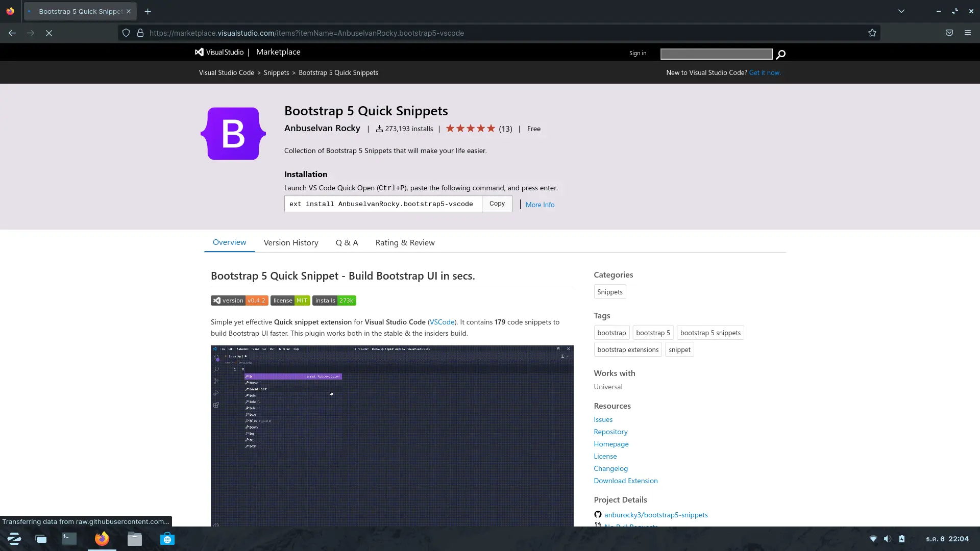The height and width of the screenshot is (551, 980).
Task: Open License resource link
Action: 605,456
